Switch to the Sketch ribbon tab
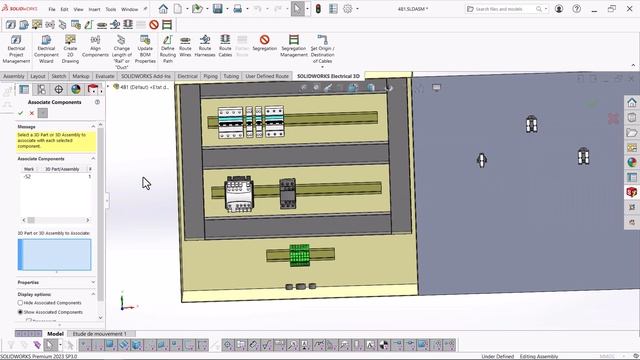The image size is (640, 360). tap(59, 76)
